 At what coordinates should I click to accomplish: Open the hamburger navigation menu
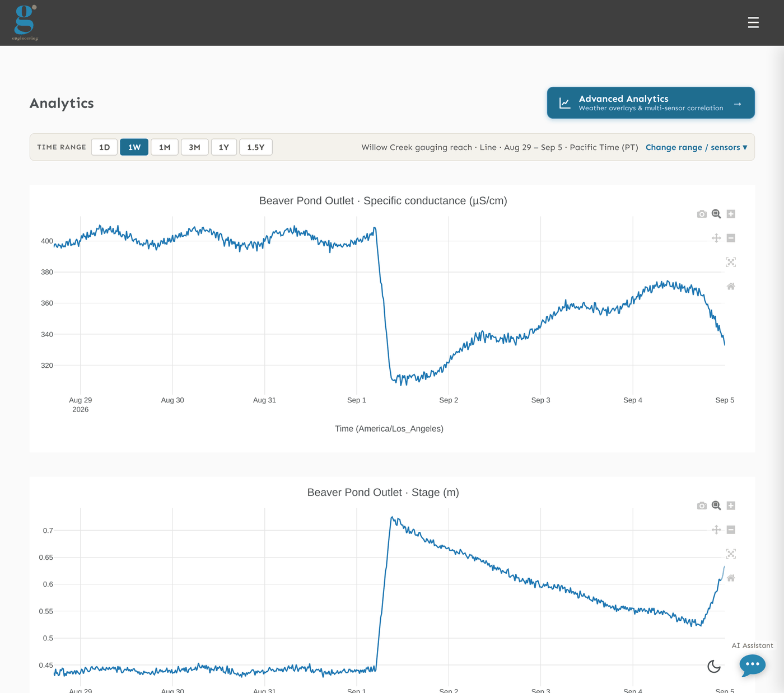(x=753, y=22)
